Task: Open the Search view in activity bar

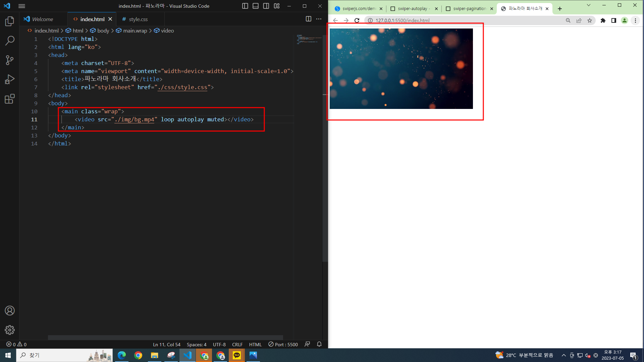Action: (10, 41)
